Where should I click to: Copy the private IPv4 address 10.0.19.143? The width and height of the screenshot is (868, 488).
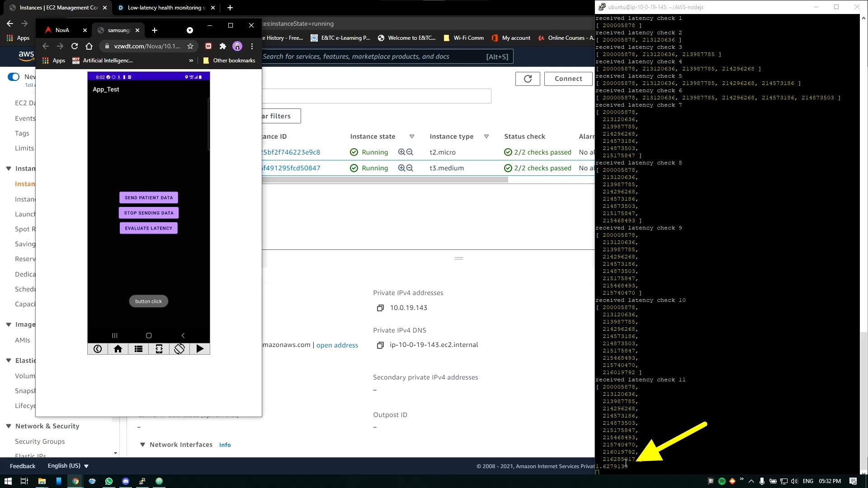(380, 308)
